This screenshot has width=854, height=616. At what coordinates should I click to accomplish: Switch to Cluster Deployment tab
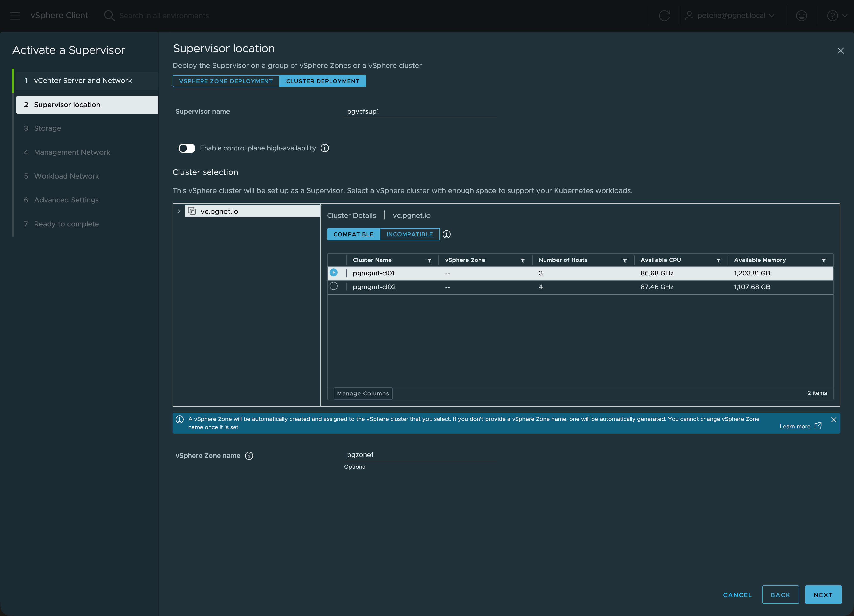pyautogui.click(x=323, y=81)
